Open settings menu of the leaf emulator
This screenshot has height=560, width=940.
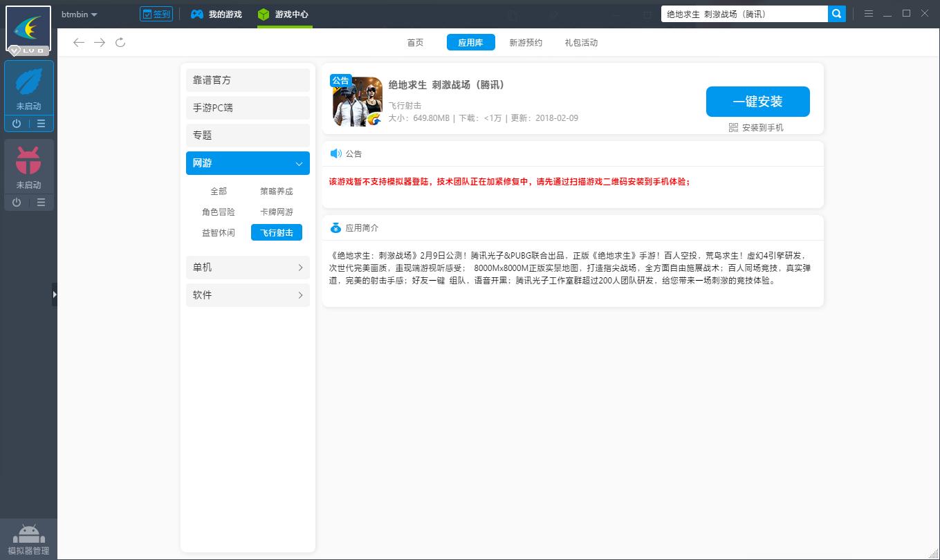pos(42,124)
